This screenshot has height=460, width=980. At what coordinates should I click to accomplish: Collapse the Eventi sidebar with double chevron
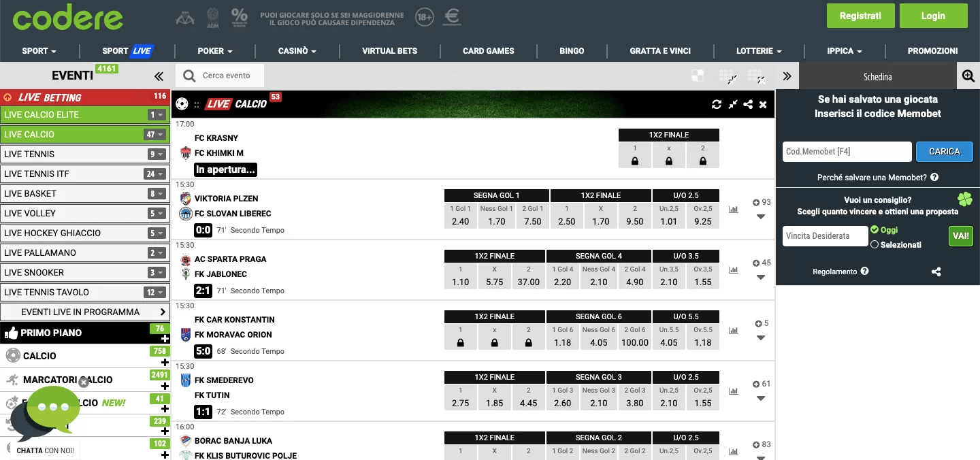click(x=159, y=76)
